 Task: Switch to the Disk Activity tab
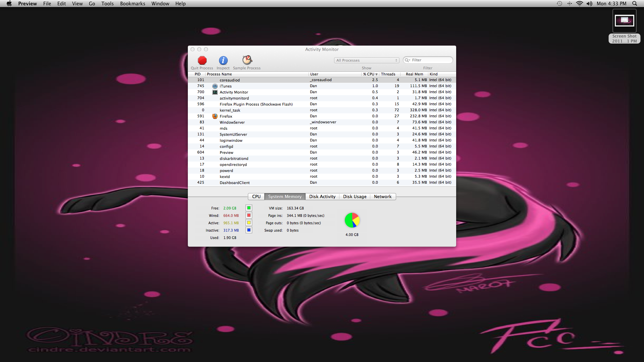point(322,197)
